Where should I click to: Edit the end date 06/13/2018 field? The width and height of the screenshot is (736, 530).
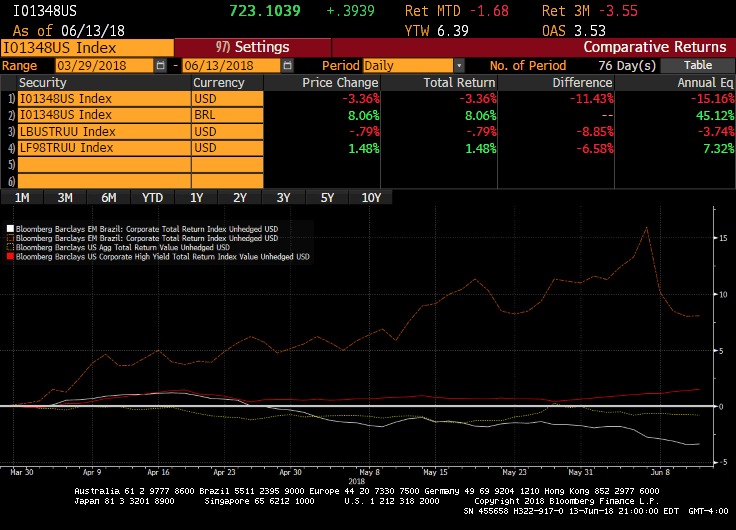pos(231,66)
